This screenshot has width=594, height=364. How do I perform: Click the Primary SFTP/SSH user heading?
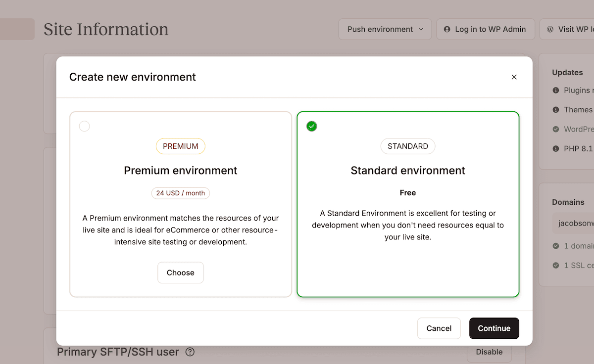(118, 352)
